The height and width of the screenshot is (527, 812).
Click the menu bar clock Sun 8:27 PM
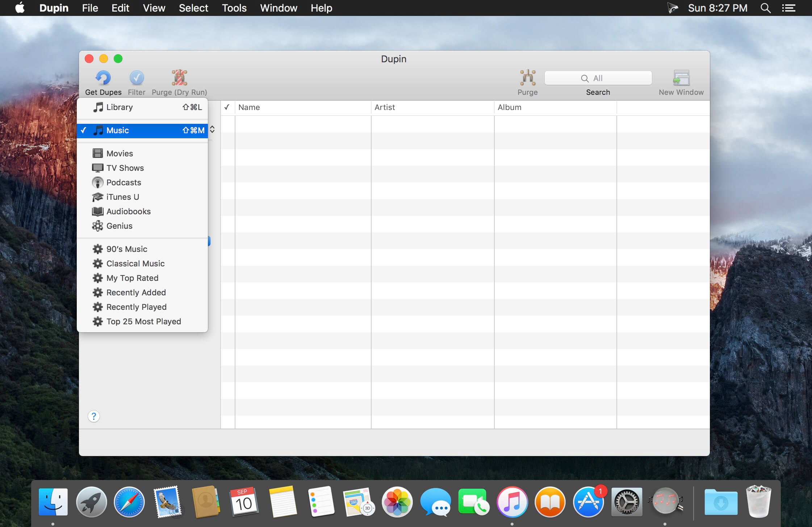pyautogui.click(x=717, y=8)
